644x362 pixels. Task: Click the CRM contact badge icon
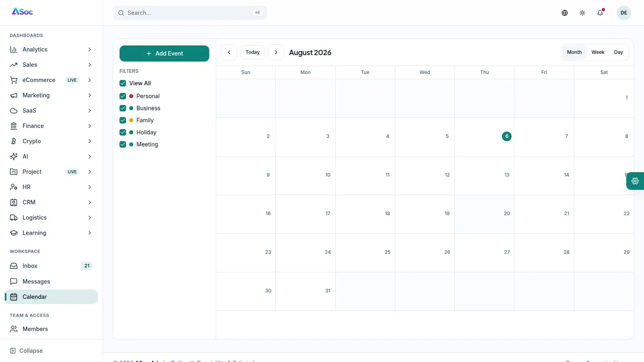(x=14, y=202)
